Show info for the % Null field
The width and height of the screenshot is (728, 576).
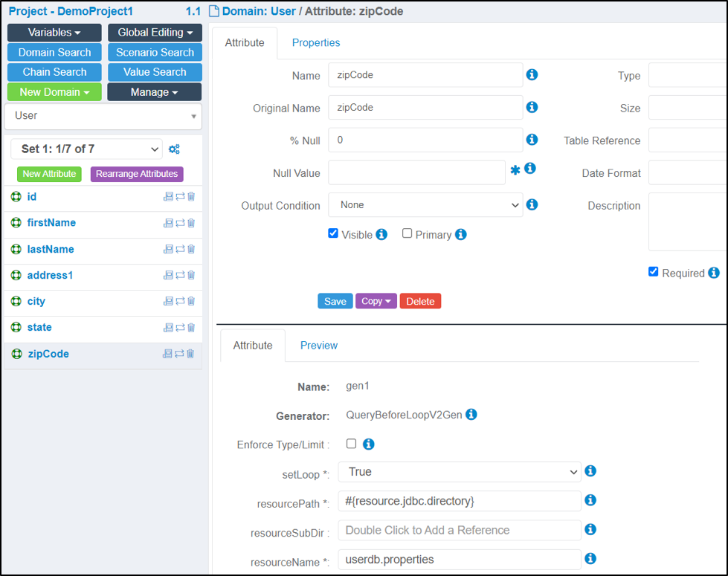532,140
